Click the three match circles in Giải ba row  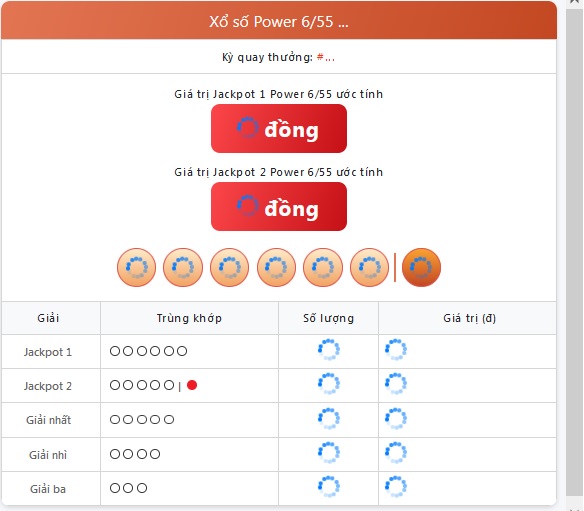coord(128,488)
